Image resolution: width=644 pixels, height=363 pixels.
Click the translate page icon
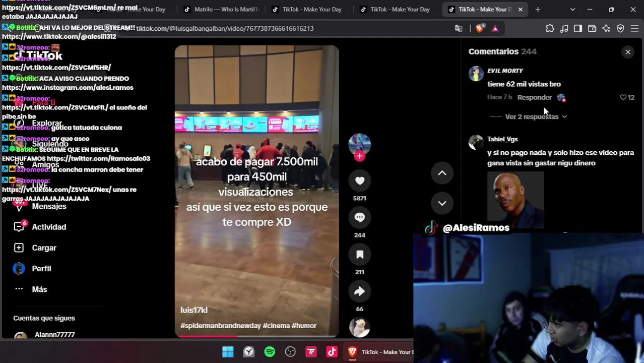point(459,29)
